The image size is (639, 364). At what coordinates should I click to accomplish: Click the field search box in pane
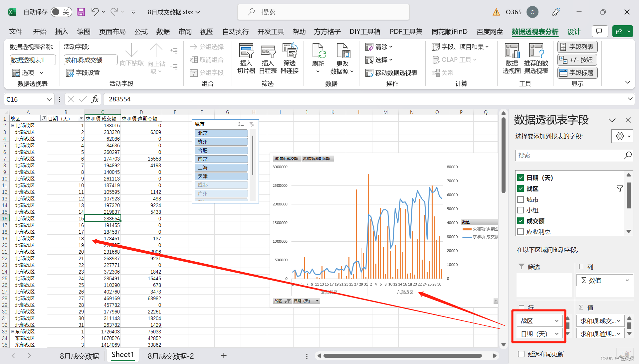coord(574,155)
